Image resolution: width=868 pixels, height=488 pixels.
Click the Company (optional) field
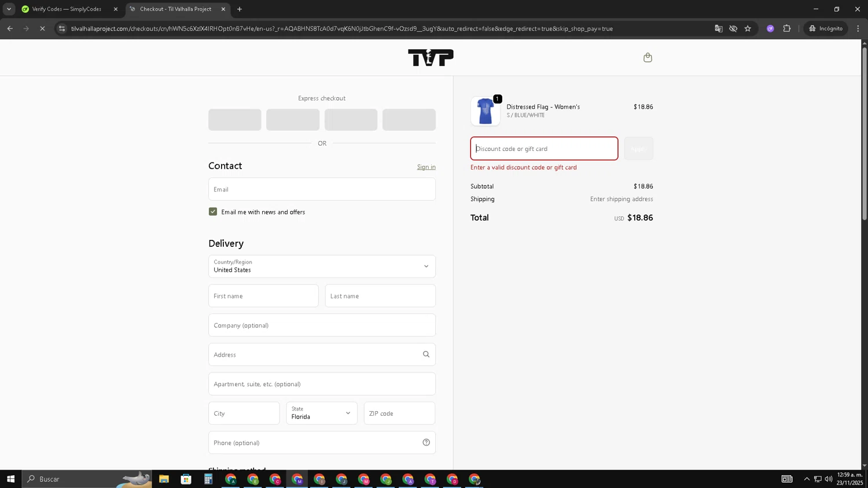[322, 325]
